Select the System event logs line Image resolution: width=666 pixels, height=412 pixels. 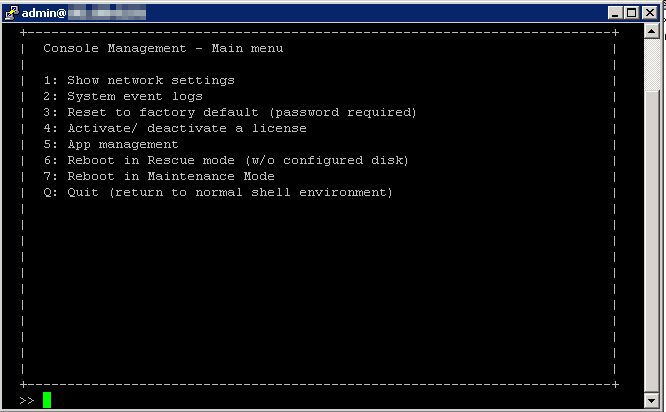123,96
